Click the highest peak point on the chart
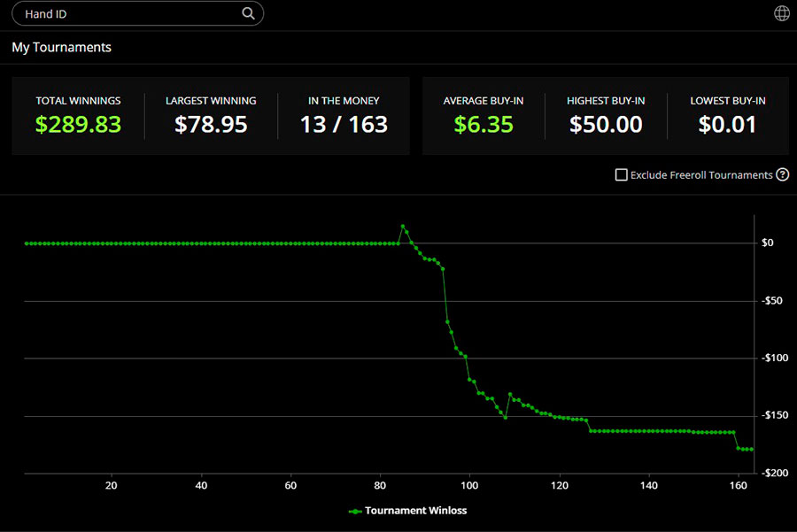Image resolution: width=797 pixels, height=532 pixels. coord(403,226)
